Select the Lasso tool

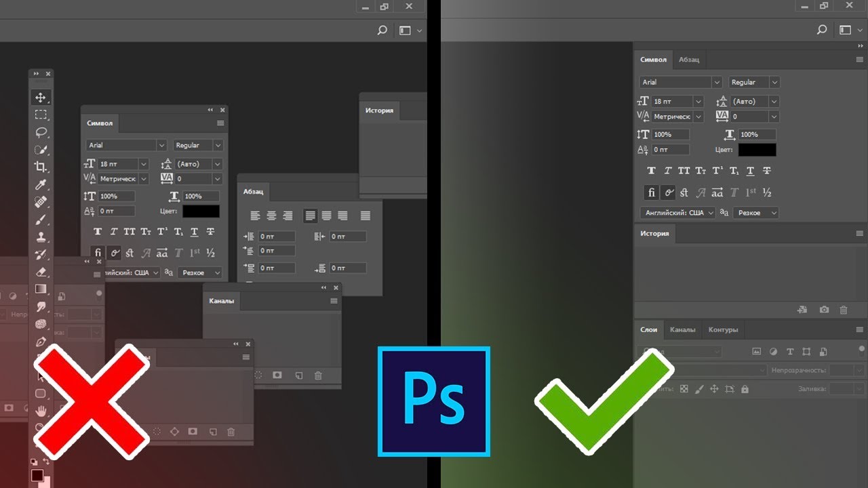[x=41, y=132]
